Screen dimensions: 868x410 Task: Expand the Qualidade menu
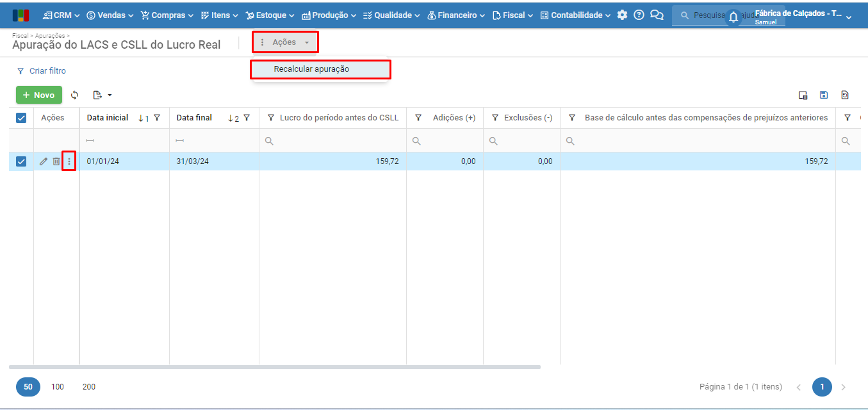point(391,15)
